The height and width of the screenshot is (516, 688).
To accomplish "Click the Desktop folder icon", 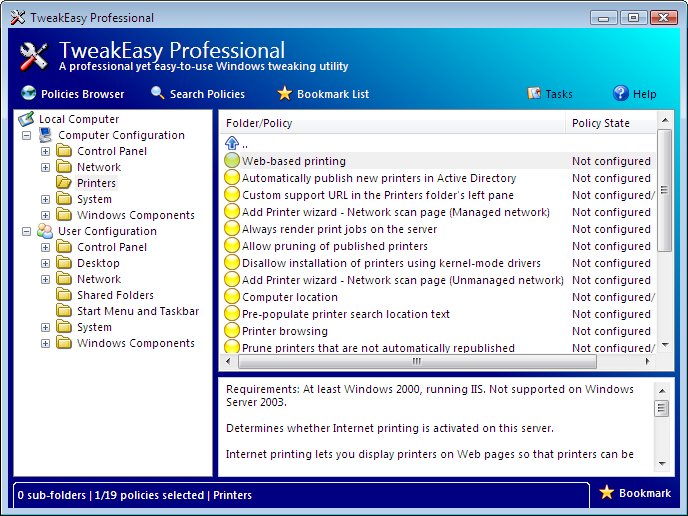I will pyautogui.click(x=64, y=263).
